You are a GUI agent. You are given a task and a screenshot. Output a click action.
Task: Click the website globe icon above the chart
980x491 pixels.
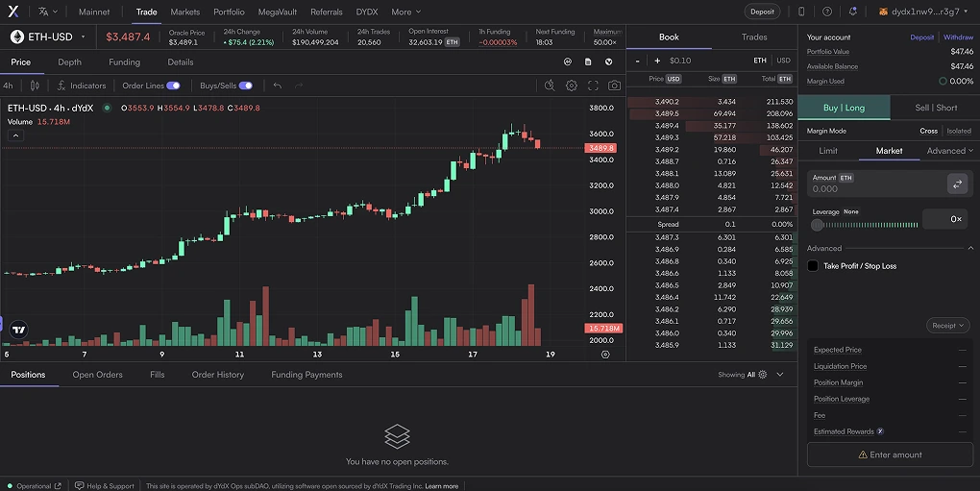tap(608, 61)
